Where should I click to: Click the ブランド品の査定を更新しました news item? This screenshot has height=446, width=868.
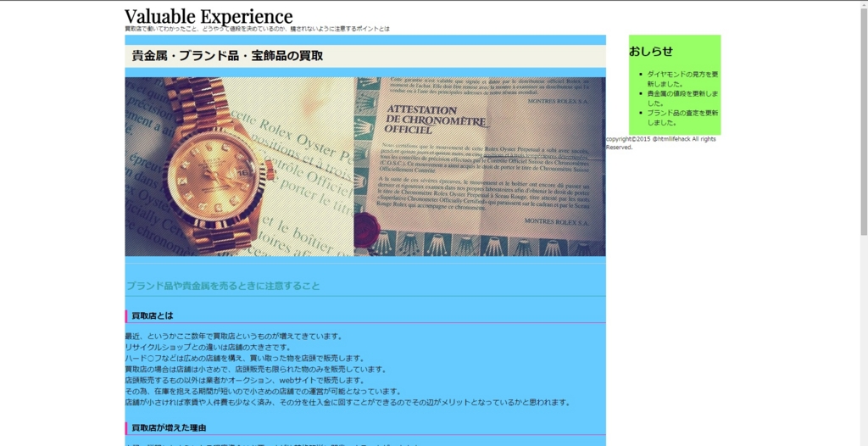click(682, 118)
